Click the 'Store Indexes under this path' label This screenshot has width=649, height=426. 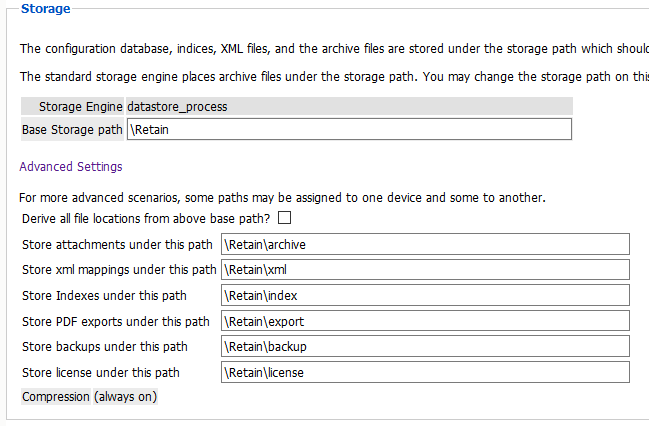point(106,295)
